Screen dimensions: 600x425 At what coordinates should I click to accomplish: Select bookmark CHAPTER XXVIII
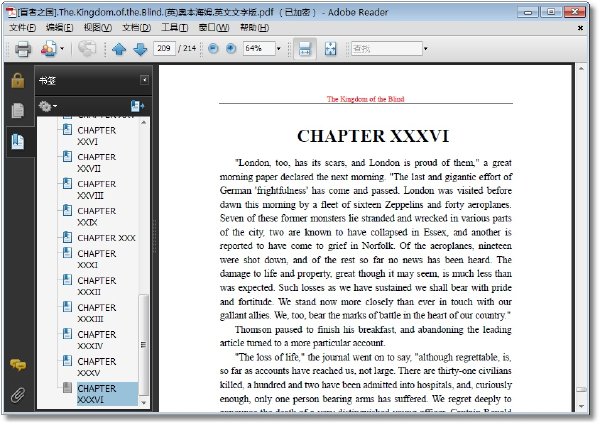(x=96, y=190)
